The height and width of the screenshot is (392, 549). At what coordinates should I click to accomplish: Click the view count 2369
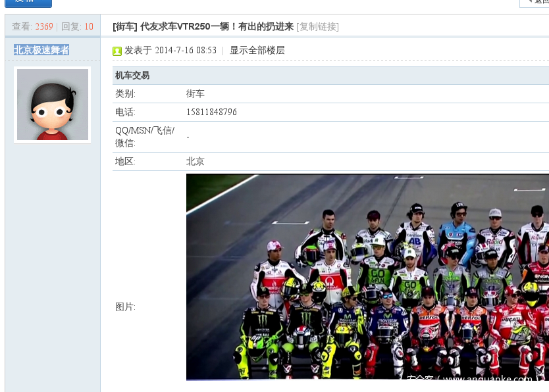click(44, 26)
